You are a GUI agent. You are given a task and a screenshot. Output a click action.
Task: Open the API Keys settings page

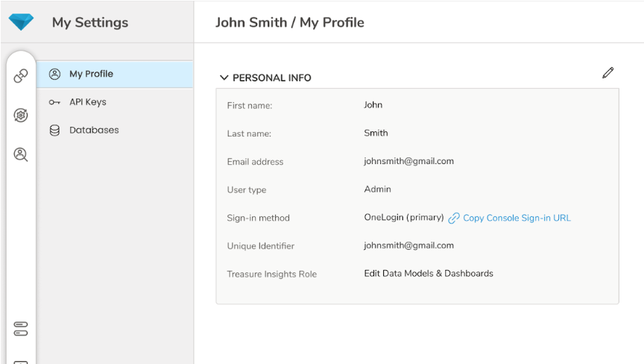[87, 102]
